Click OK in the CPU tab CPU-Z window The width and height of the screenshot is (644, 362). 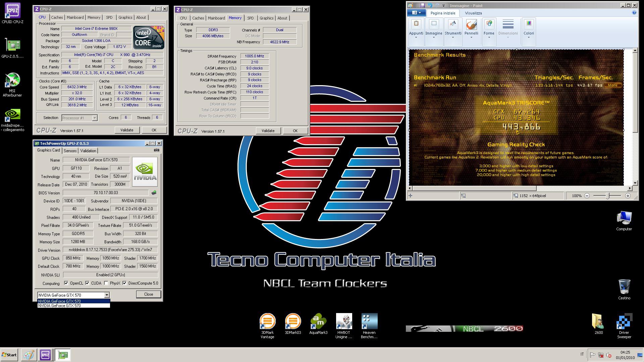(x=154, y=130)
